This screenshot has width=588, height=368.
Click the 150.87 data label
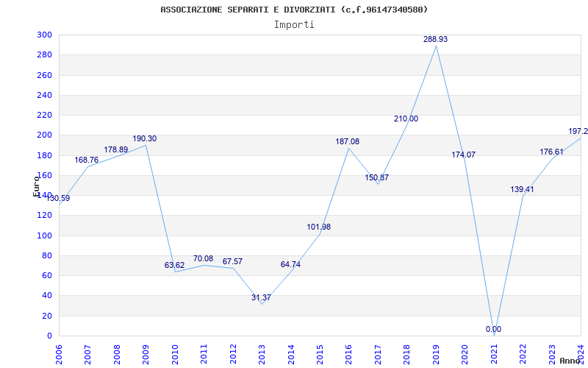(x=377, y=177)
